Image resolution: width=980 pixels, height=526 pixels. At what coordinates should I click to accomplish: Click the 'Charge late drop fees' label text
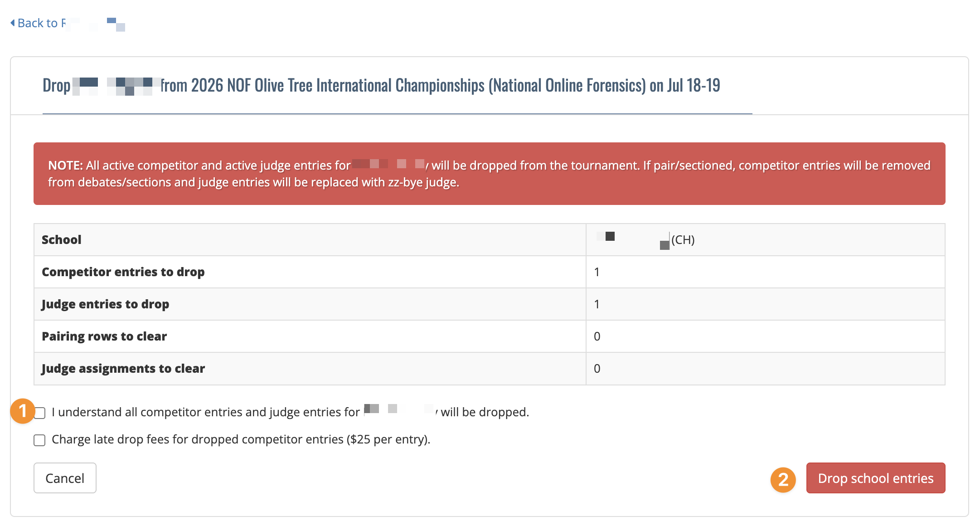coord(241,439)
